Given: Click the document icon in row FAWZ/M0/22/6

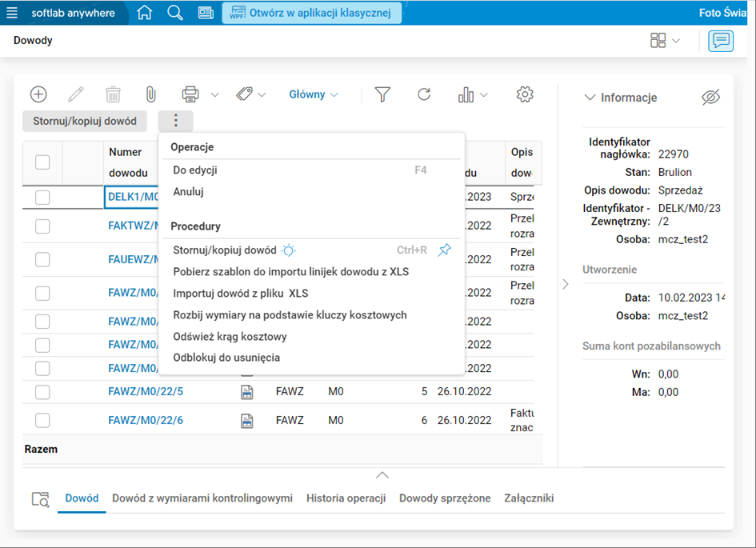Looking at the screenshot, I should [247, 421].
